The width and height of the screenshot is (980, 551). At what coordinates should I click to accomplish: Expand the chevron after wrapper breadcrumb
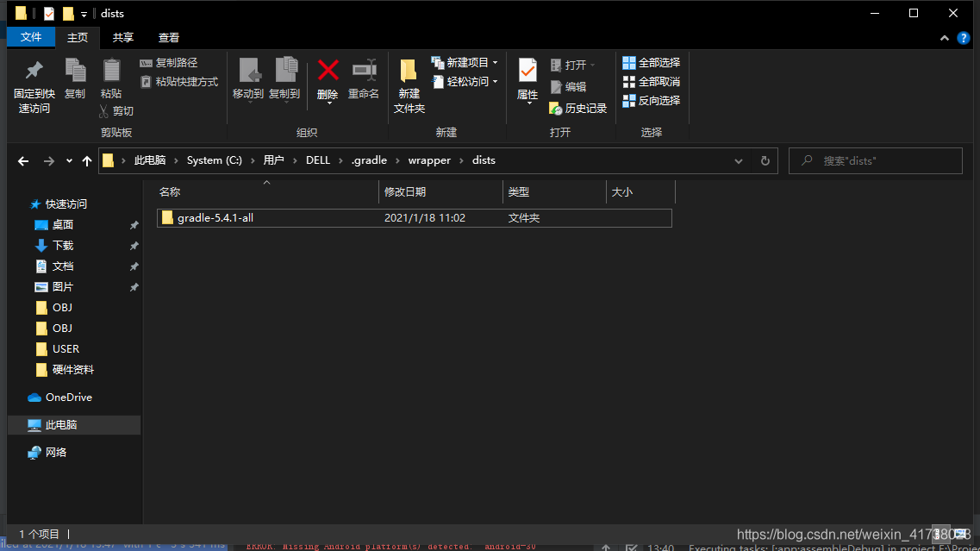click(x=461, y=160)
